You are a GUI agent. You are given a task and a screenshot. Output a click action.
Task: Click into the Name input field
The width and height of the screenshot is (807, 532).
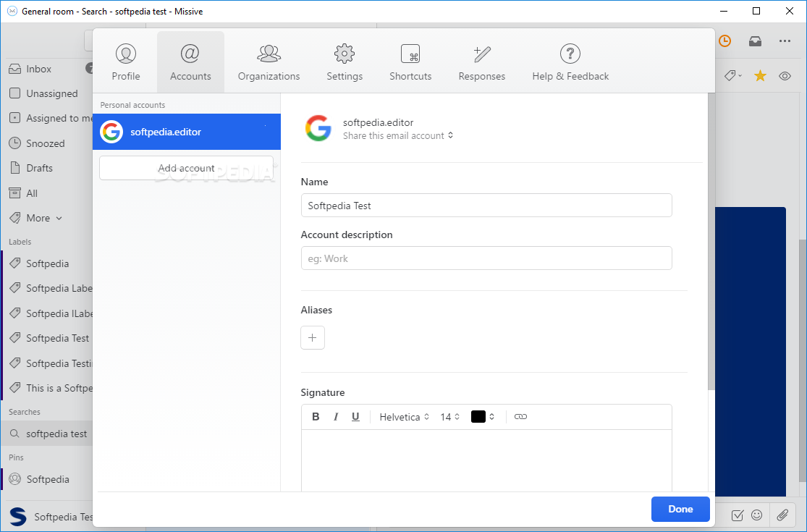[486, 206]
